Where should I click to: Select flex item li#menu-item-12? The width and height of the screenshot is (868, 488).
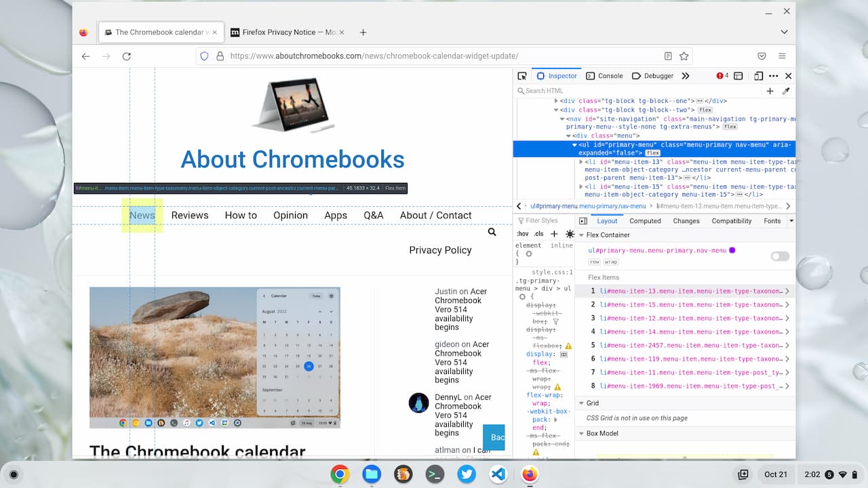pyautogui.click(x=685, y=318)
